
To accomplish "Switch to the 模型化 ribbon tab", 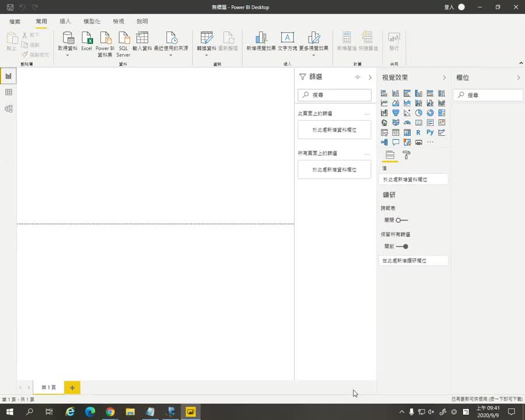I will coord(92,22).
